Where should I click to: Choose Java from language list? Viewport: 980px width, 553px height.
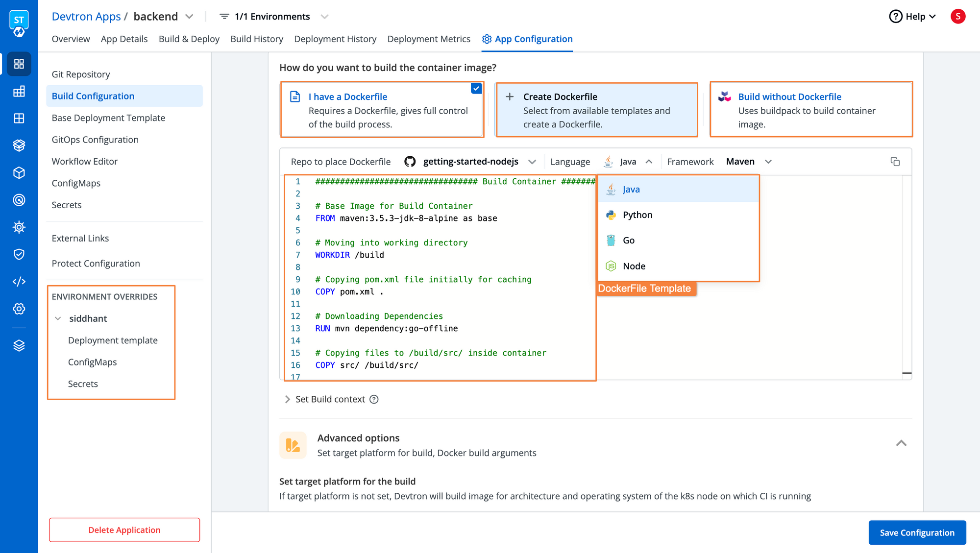678,189
